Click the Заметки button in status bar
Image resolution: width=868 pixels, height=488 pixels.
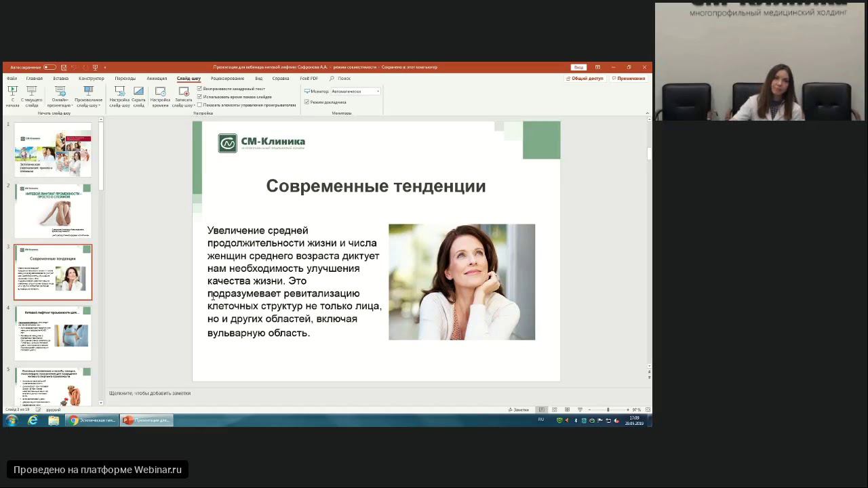tap(519, 410)
